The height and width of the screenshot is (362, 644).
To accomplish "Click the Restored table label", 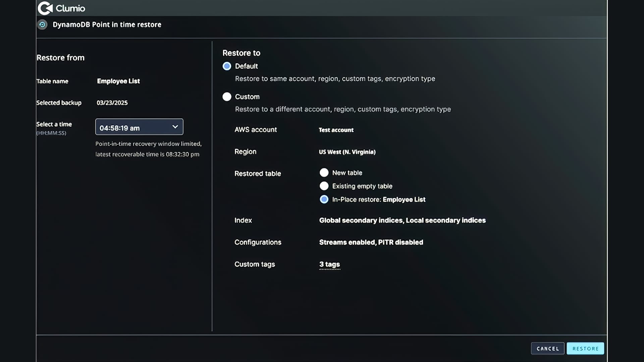I will pos(258,174).
